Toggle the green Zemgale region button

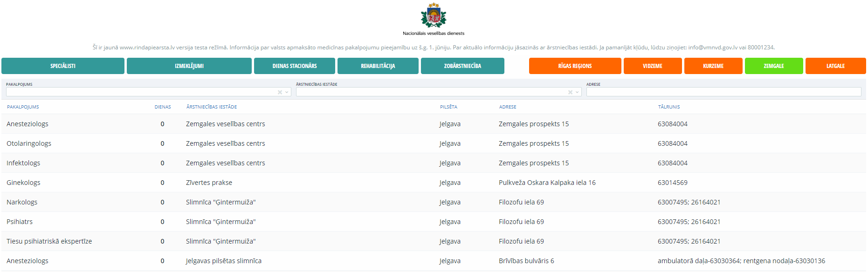click(774, 66)
